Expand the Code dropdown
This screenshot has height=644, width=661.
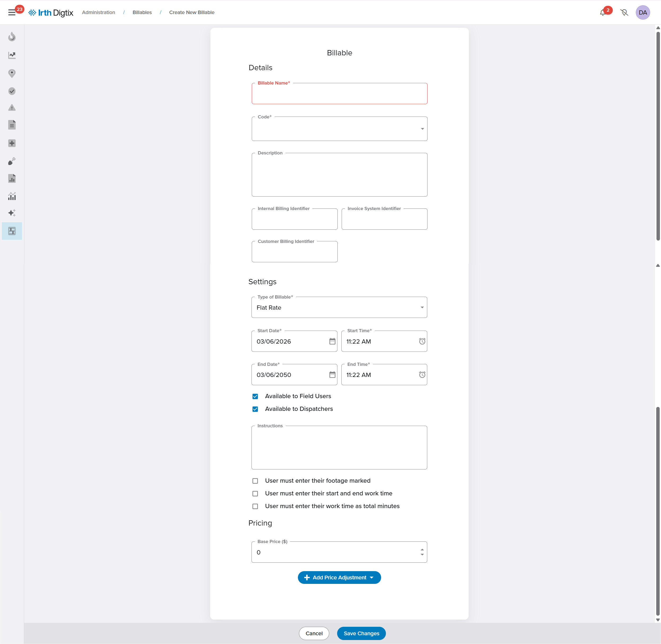[422, 129]
